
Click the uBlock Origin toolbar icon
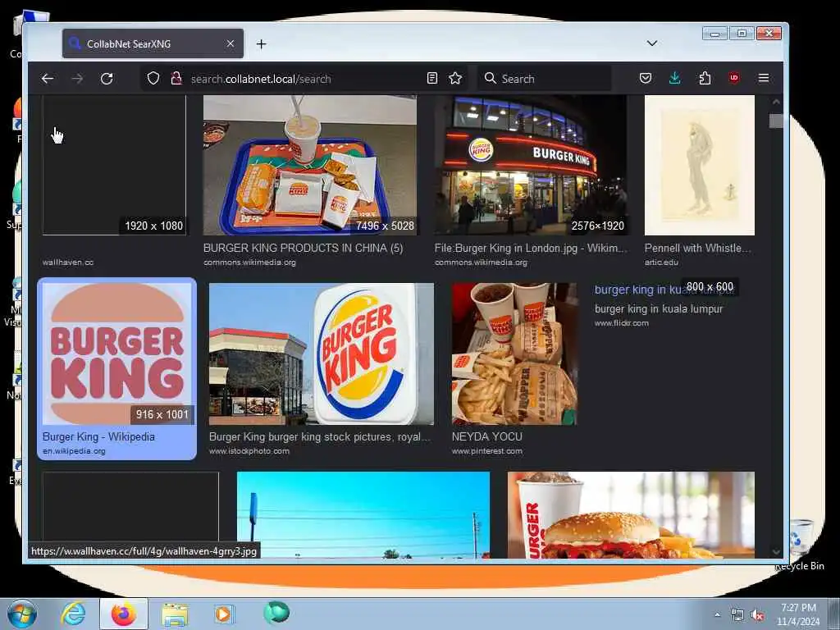[x=734, y=78]
